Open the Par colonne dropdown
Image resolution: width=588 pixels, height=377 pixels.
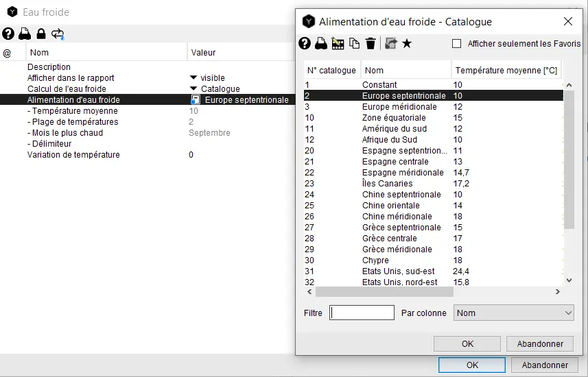[x=514, y=313]
